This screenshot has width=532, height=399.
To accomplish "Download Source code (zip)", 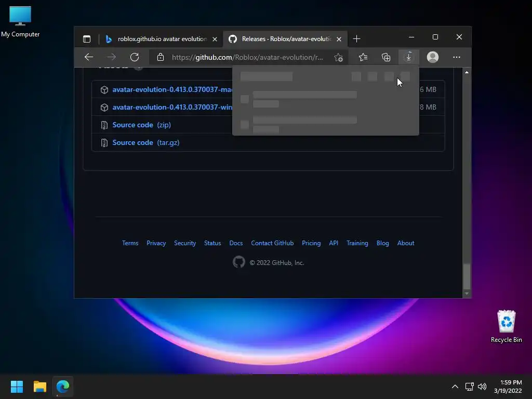I will 141,125.
